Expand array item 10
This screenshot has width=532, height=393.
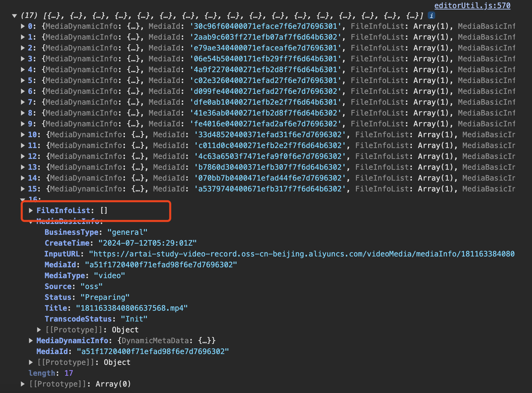pyautogui.click(x=23, y=135)
